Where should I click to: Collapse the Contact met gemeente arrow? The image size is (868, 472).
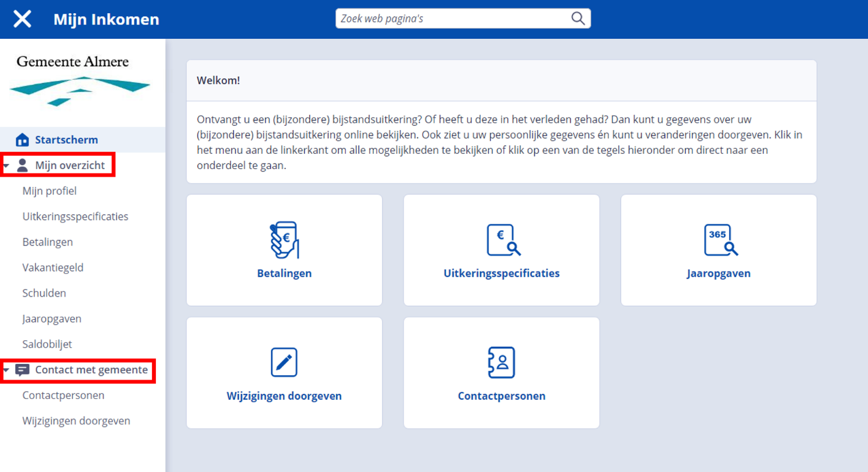coord(6,370)
